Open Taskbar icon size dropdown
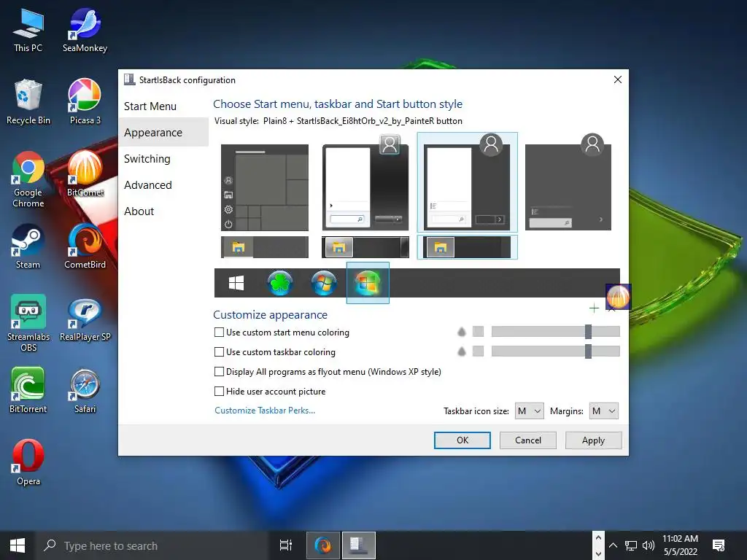 point(530,411)
